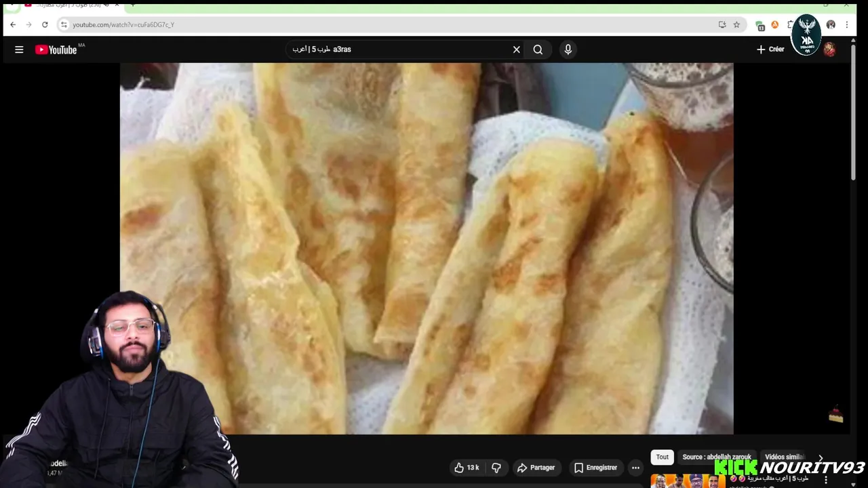Viewport: 868px width, 488px height.
Task: Start voice search with the microphone
Action: (568, 49)
